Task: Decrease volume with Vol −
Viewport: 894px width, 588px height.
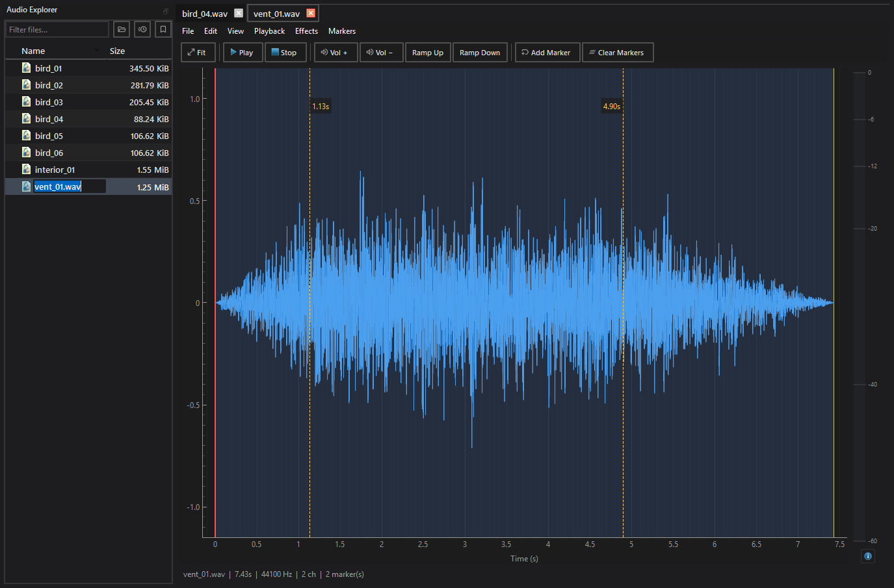Action: pos(381,53)
